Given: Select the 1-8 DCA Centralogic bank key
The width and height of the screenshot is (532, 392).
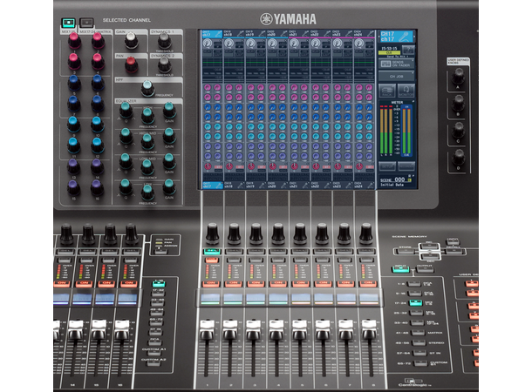Looking at the screenshot, I should [x=414, y=284].
